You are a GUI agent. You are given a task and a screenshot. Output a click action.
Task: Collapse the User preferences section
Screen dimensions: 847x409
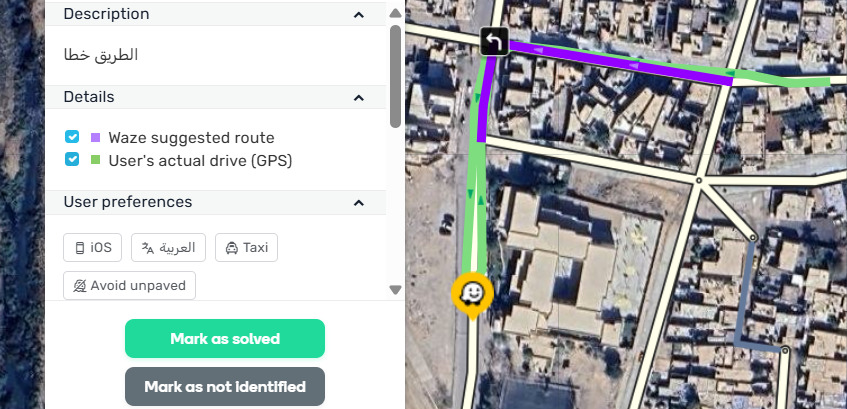pyautogui.click(x=358, y=203)
